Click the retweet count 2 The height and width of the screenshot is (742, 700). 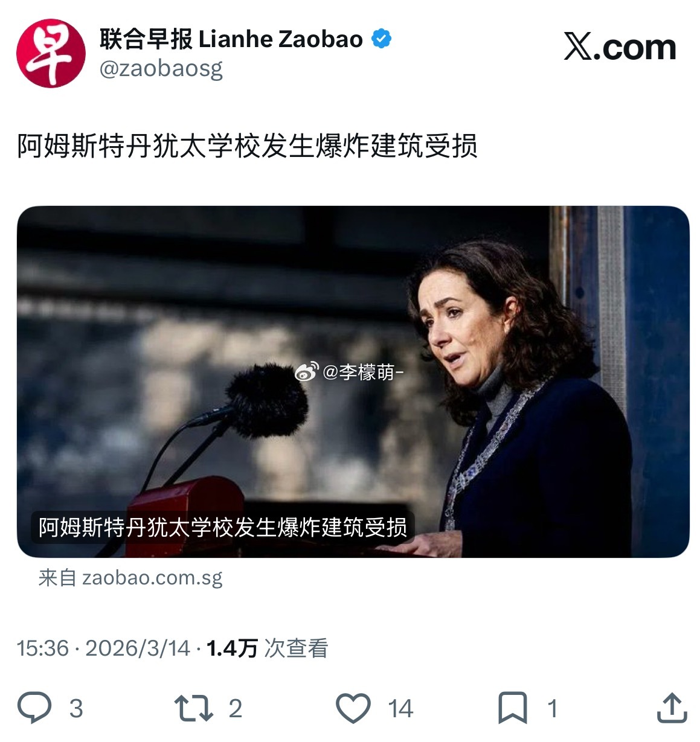pyautogui.click(x=236, y=708)
